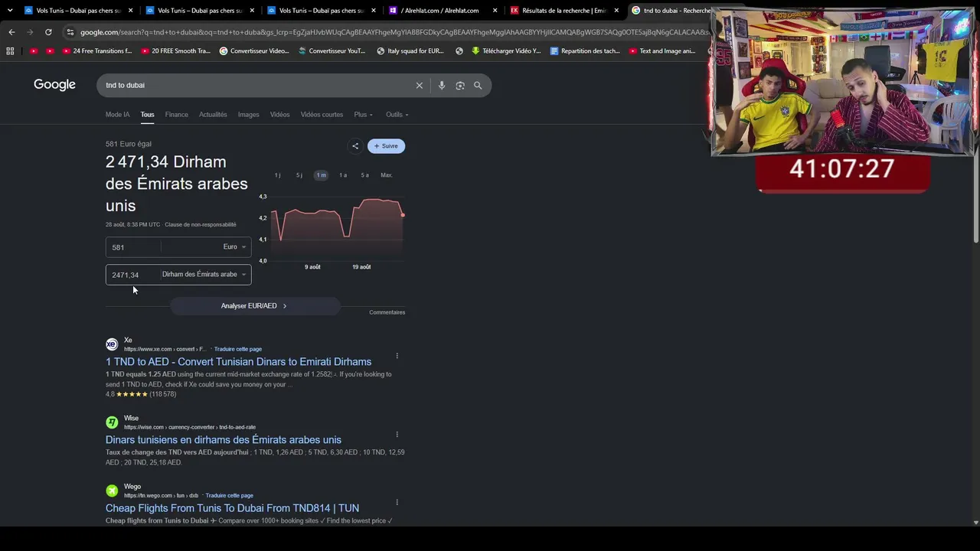Open the Convertisseur YouT... bookmark
Image resolution: width=980 pixels, height=551 pixels.
click(x=332, y=51)
